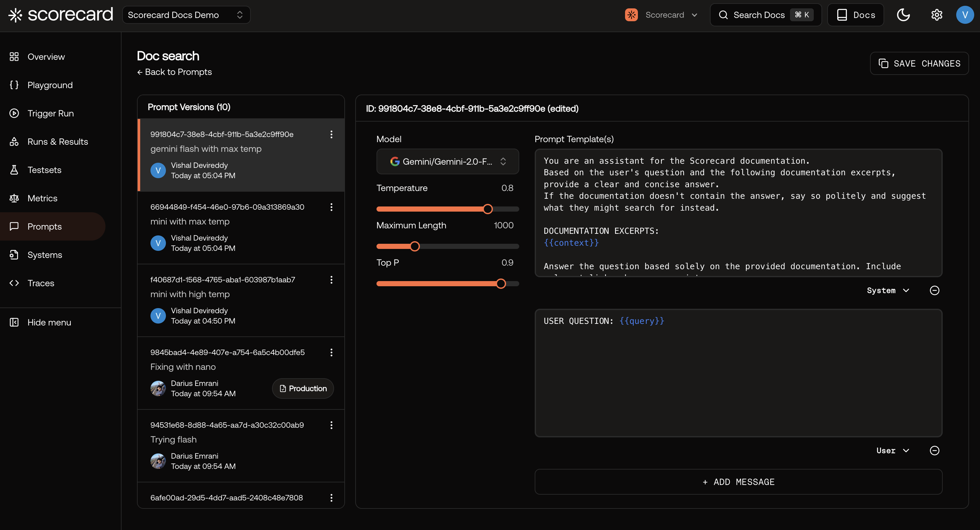The width and height of the screenshot is (980, 530).
Task: Click the {{query}} variable
Action: pyautogui.click(x=641, y=321)
